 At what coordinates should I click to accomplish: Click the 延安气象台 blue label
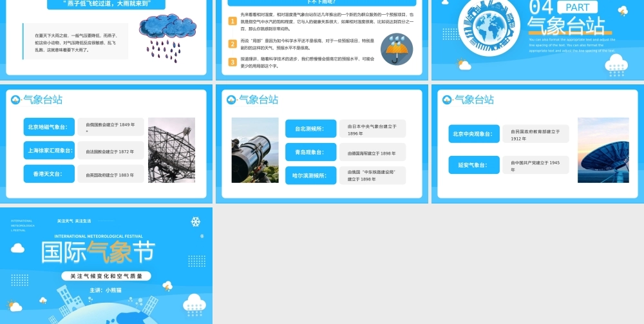coord(474,165)
